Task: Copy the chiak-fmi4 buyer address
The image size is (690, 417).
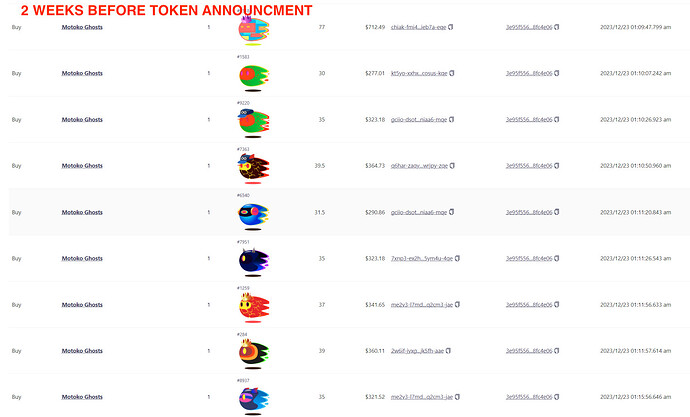Action: [451, 27]
